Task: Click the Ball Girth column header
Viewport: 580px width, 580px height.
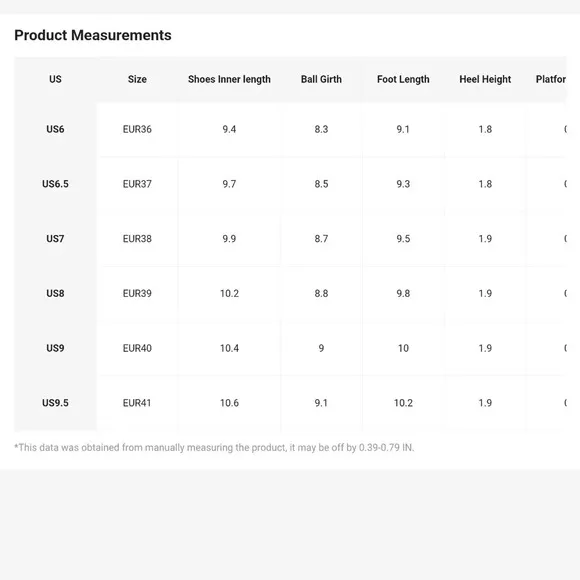Action: [321, 79]
